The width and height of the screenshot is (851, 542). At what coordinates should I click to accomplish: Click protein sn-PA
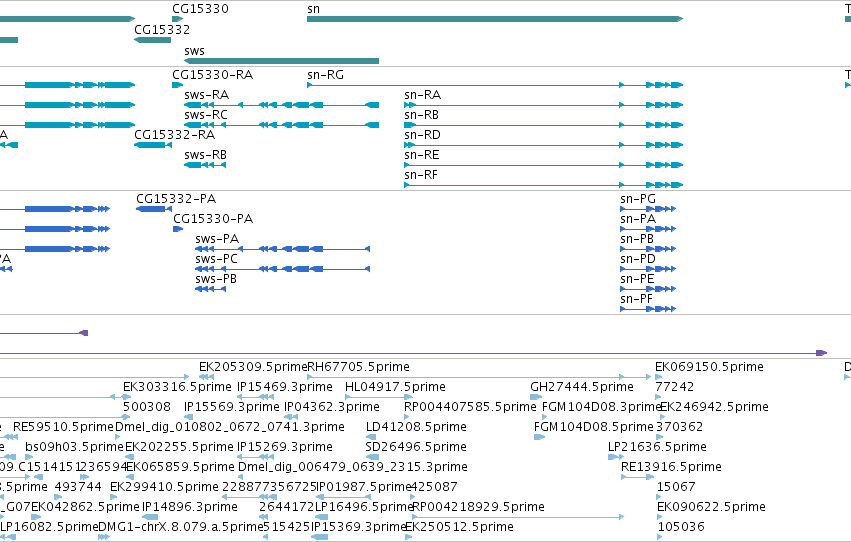pos(648,229)
